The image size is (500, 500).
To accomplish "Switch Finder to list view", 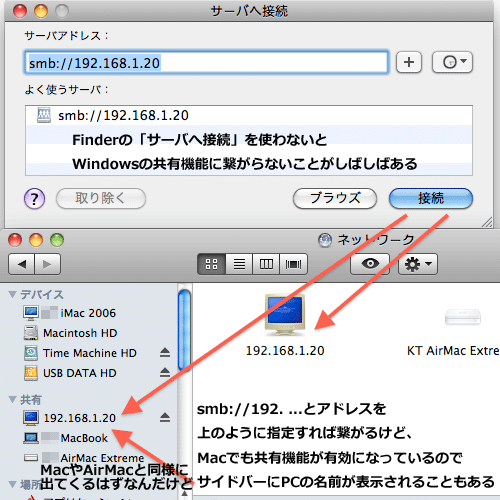I will point(239,264).
